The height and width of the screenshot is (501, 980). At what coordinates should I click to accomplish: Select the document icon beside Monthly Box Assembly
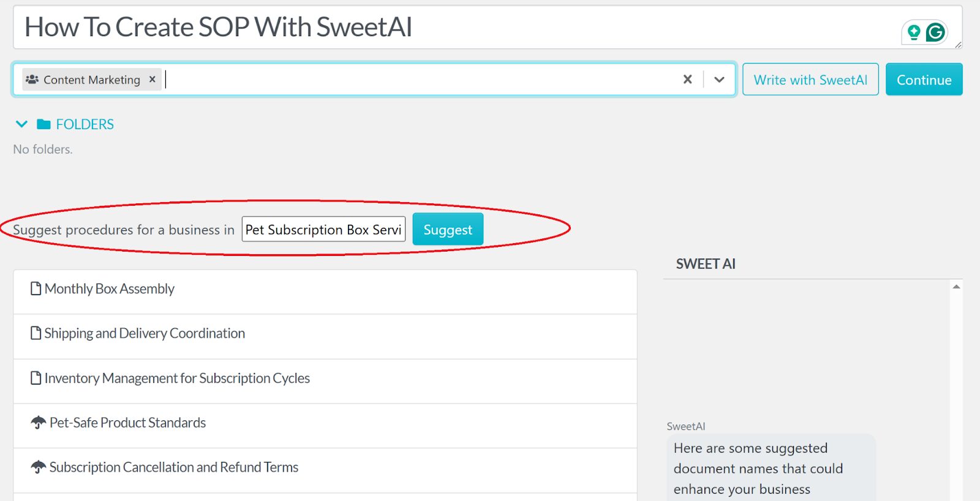(36, 288)
